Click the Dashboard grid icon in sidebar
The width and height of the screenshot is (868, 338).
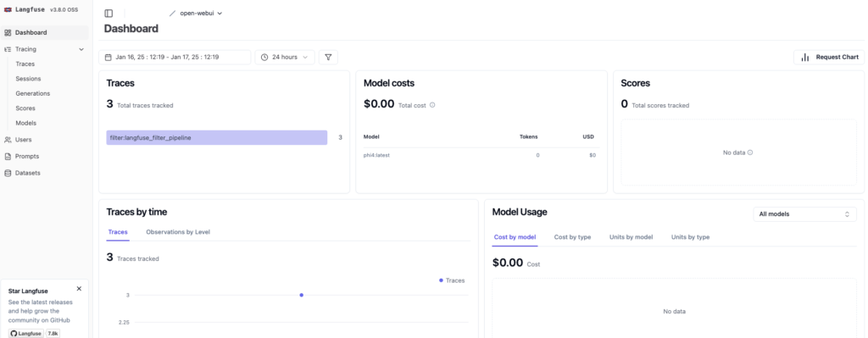8,33
